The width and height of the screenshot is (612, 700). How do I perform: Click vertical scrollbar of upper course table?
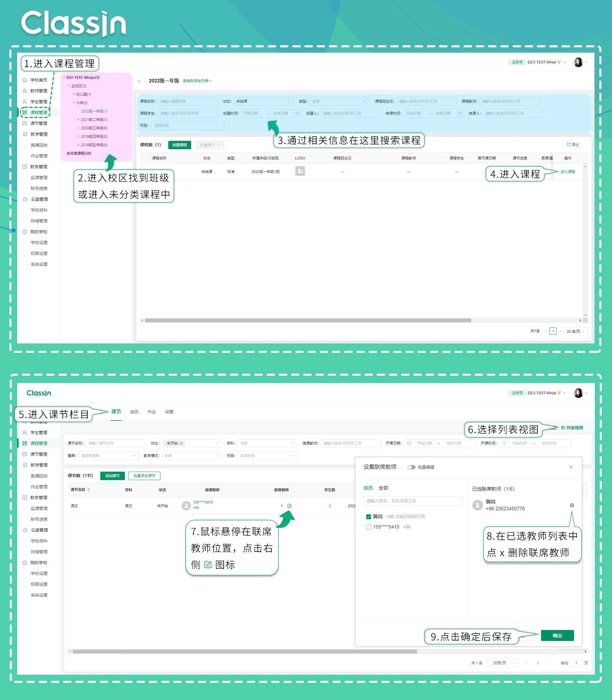click(x=585, y=241)
